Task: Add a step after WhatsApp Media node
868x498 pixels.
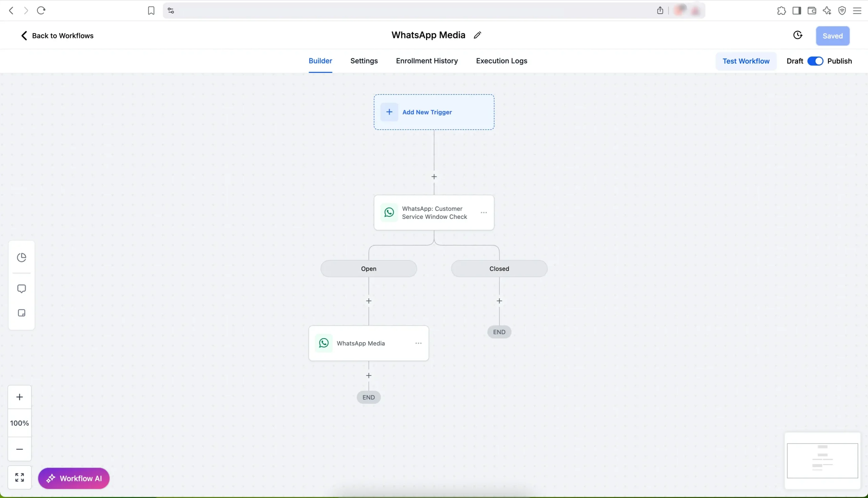Action: [x=369, y=376]
